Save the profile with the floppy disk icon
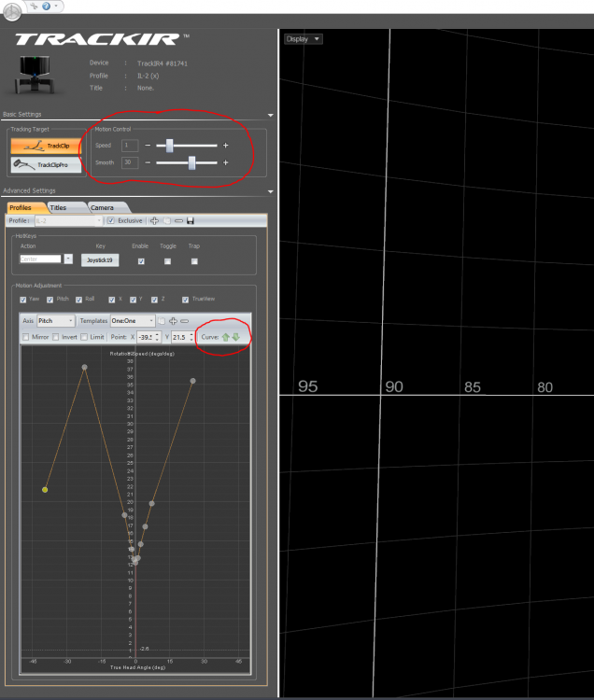The width and height of the screenshot is (594, 700). [191, 221]
